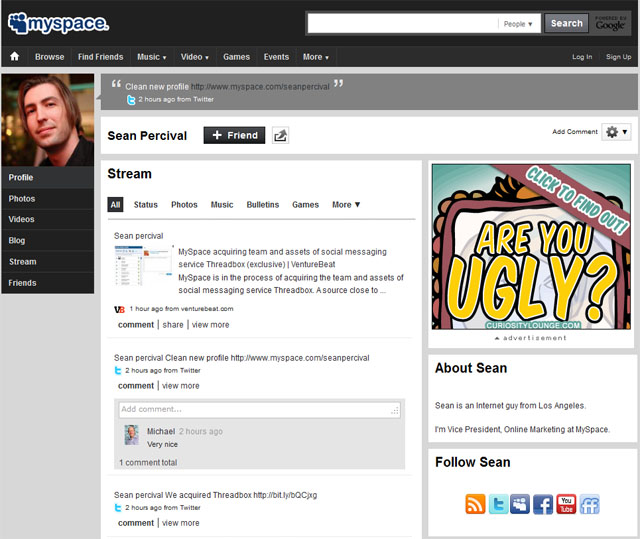The image size is (640, 539).
Task: Click the share profile icon beside Friend button
Action: [280, 135]
